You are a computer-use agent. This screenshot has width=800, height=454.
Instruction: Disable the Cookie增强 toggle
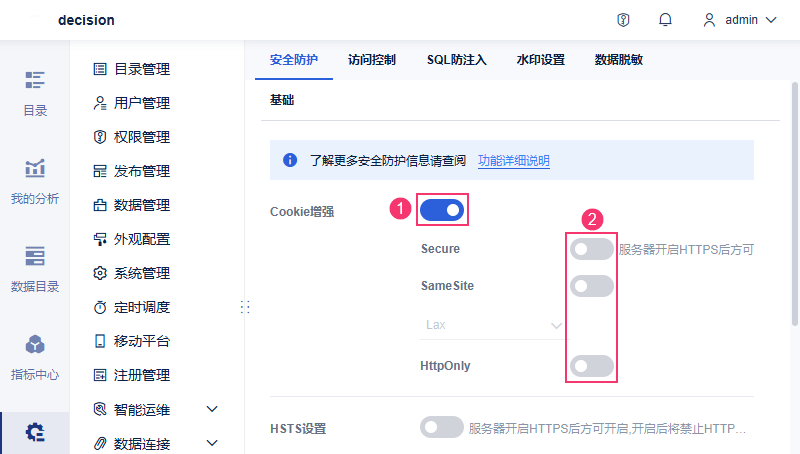(442, 210)
